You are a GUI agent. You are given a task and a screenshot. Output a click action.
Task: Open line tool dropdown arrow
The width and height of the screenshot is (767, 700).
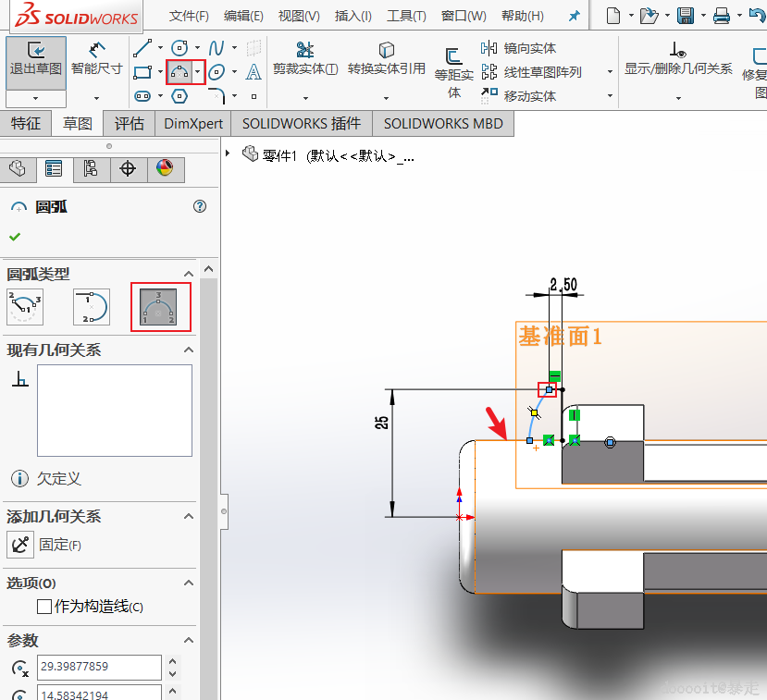(x=160, y=48)
